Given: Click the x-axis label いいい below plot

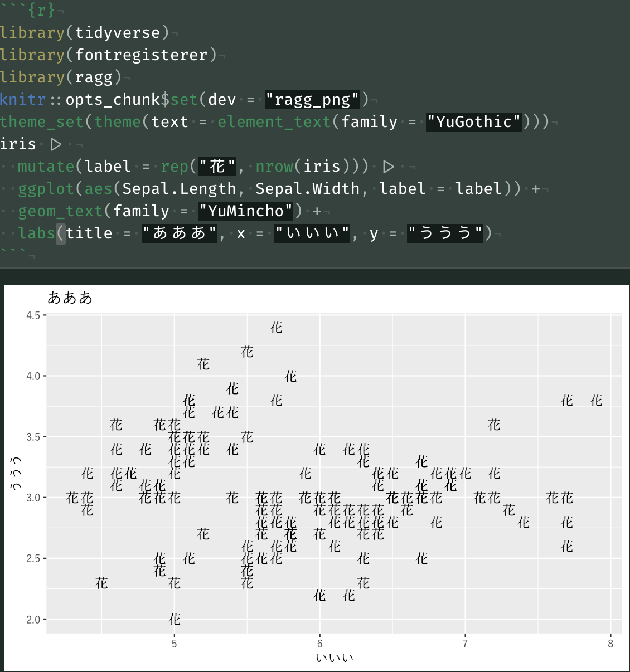Looking at the screenshot, I should click(x=335, y=658).
